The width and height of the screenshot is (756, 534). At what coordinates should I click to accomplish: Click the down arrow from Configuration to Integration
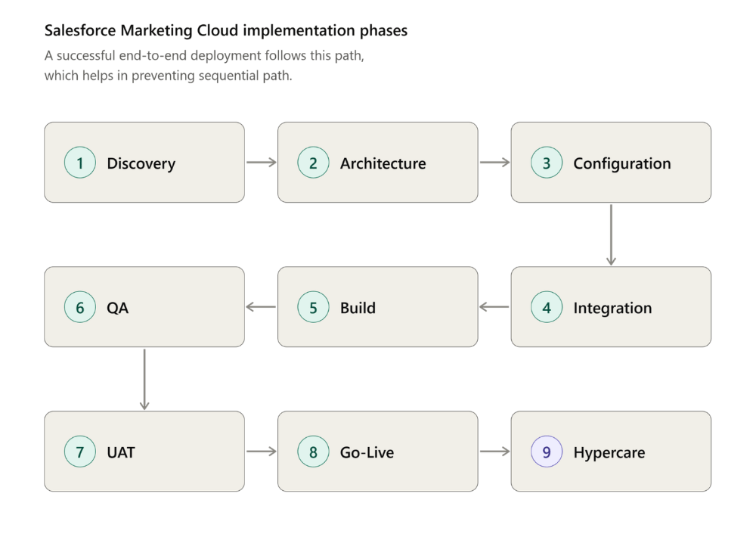pos(611,235)
